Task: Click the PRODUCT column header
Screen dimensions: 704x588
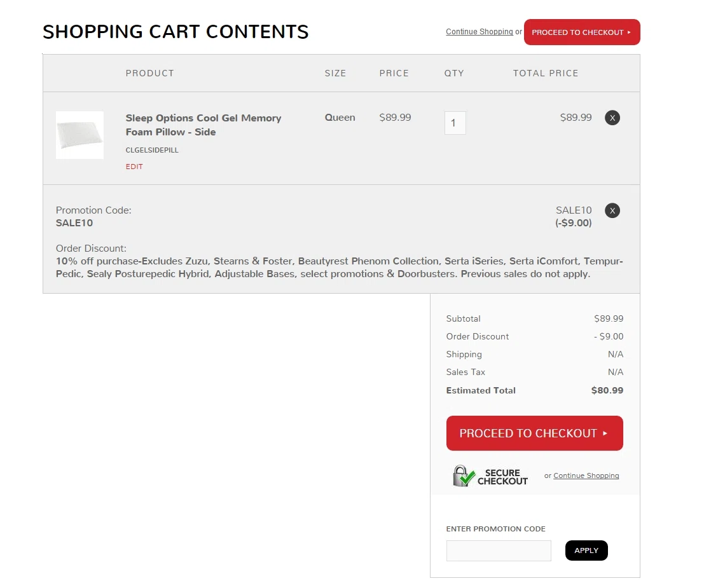Action: 149,73
